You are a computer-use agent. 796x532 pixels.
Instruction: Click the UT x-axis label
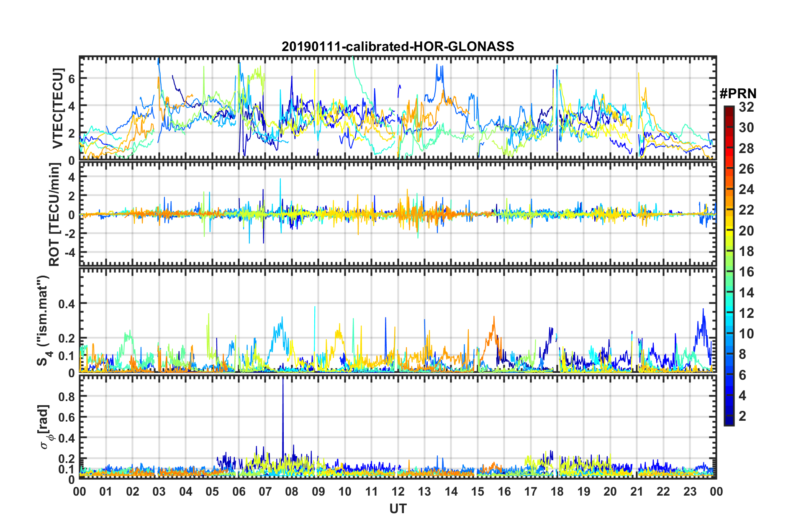(x=398, y=509)
